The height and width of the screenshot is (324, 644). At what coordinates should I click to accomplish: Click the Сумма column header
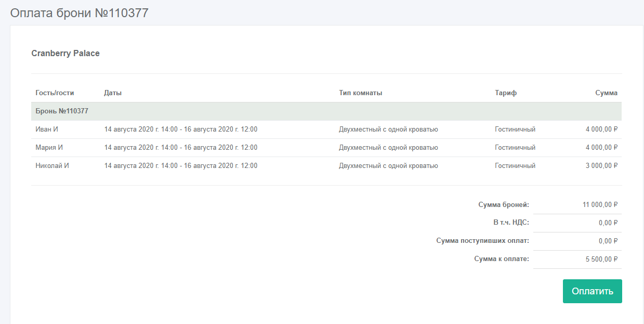tap(606, 93)
